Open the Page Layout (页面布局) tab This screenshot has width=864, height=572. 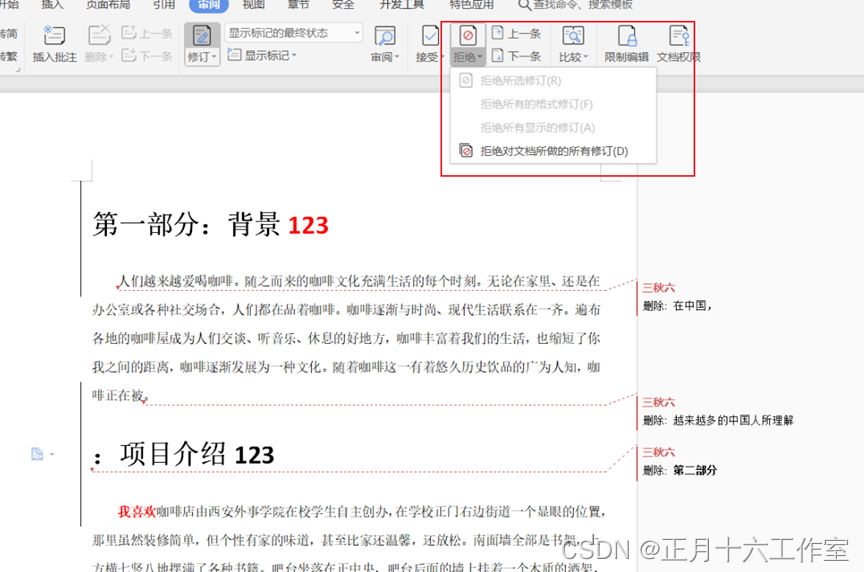pyautogui.click(x=109, y=5)
